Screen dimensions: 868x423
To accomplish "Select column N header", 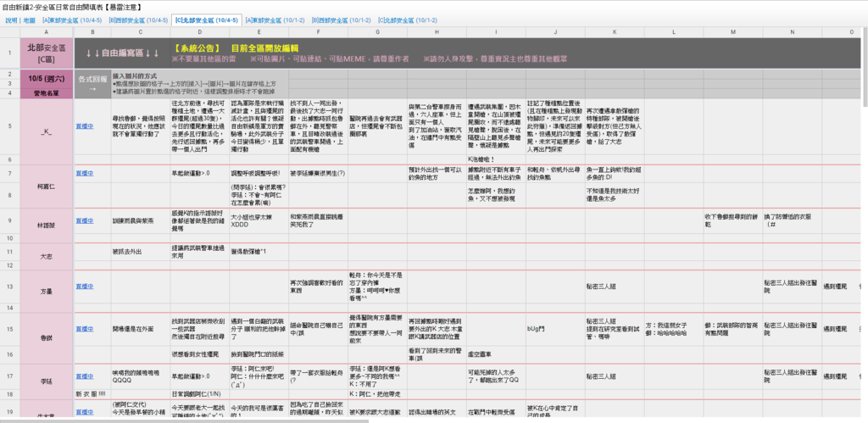I will (793, 33).
